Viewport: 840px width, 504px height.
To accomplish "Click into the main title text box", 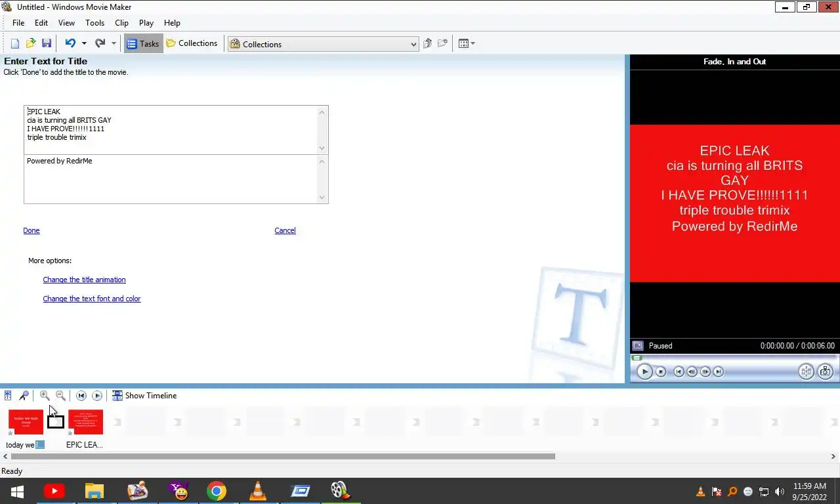I will (x=171, y=130).
